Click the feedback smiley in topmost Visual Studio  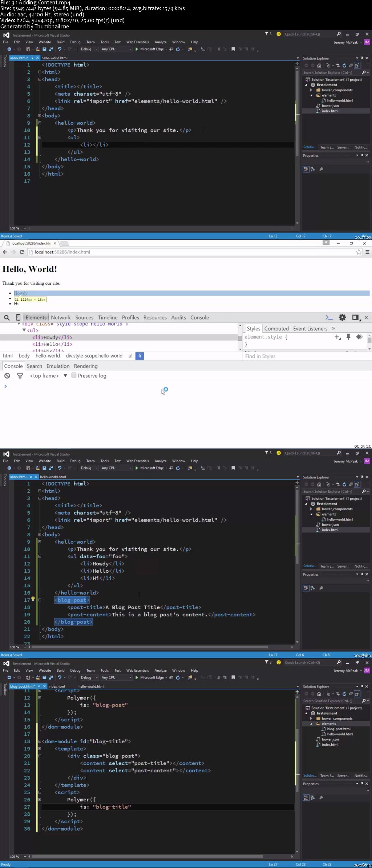click(279, 34)
